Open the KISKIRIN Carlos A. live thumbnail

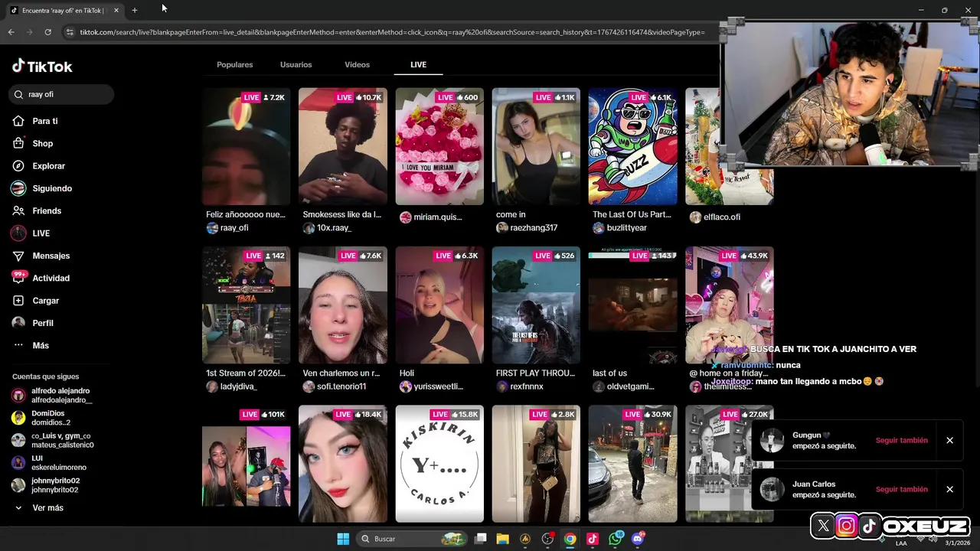[x=439, y=464]
